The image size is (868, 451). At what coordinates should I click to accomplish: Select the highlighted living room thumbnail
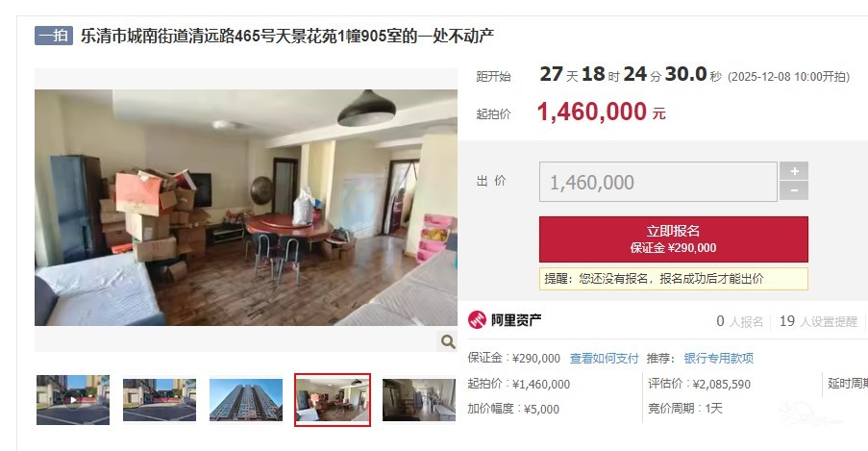pos(333,400)
